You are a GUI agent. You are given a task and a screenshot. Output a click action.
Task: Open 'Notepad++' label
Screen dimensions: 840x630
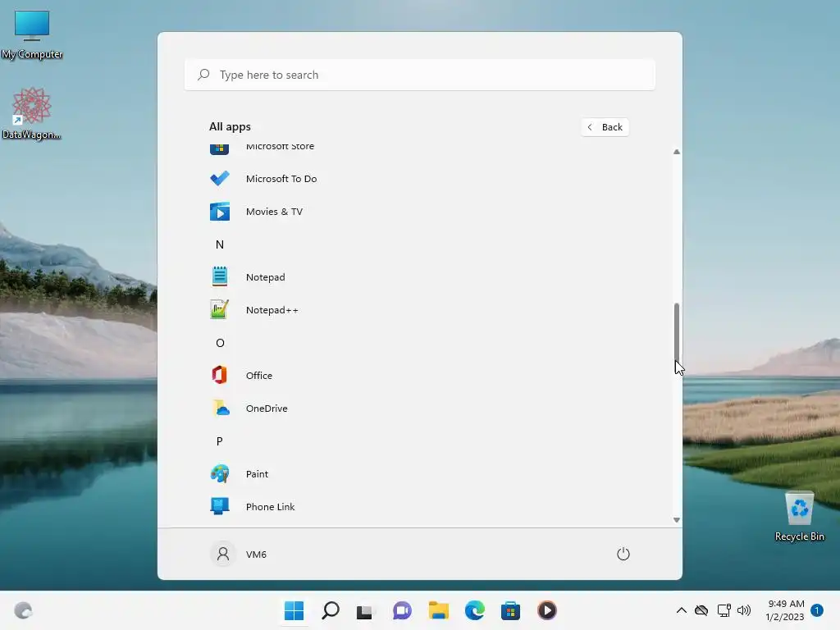tap(272, 309)
